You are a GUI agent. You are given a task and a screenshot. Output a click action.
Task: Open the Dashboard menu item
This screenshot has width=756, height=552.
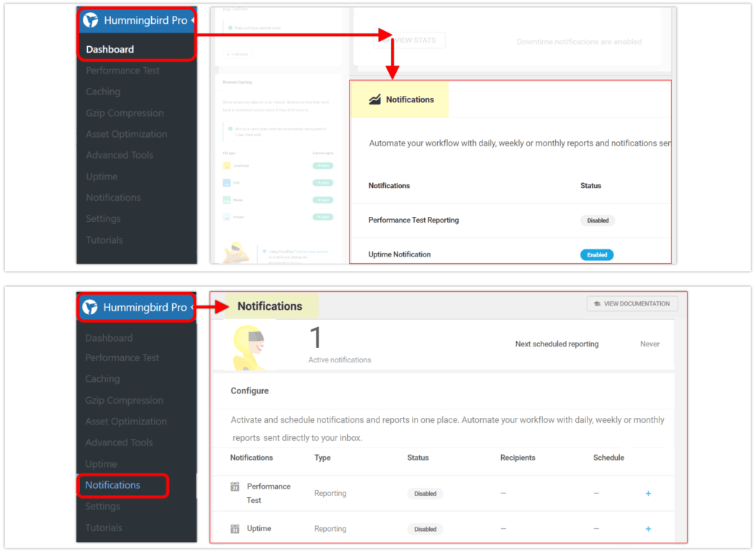coord(109,50)
